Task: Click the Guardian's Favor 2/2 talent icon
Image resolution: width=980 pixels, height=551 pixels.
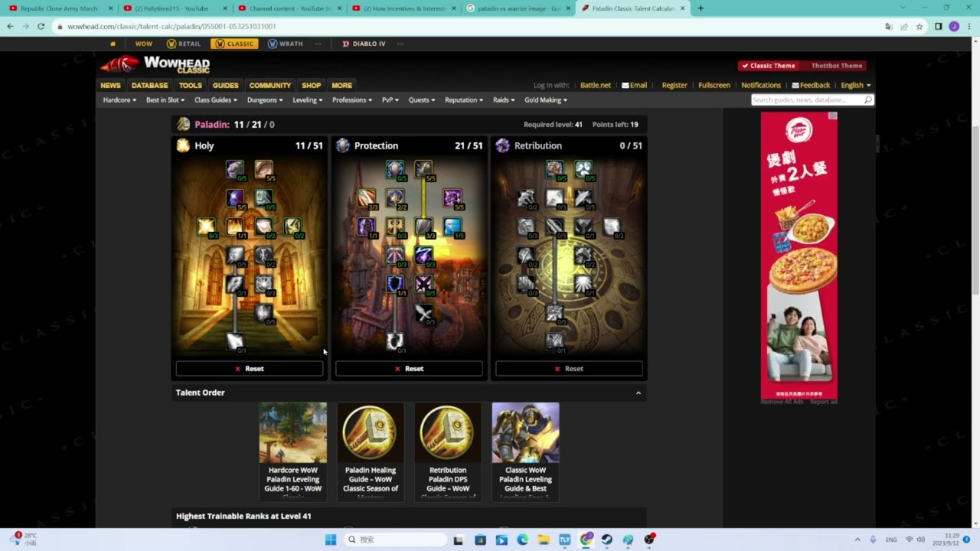Action: pyautogui.click(x=394, y=198)
